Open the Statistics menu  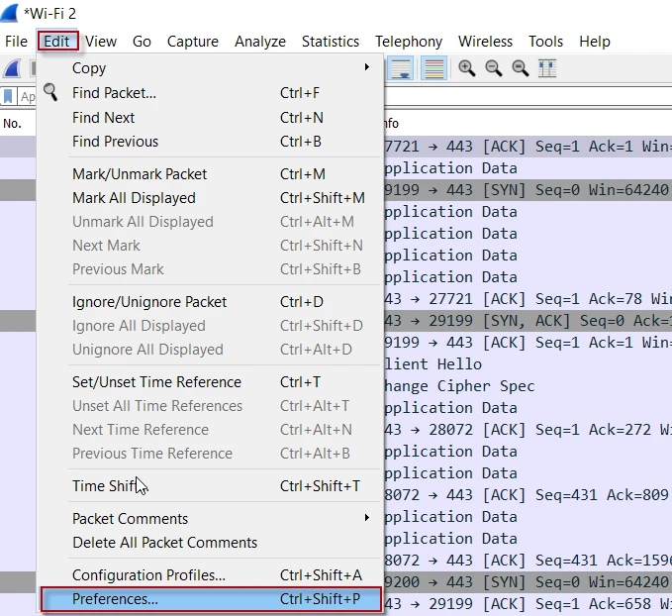coord(330,42)
